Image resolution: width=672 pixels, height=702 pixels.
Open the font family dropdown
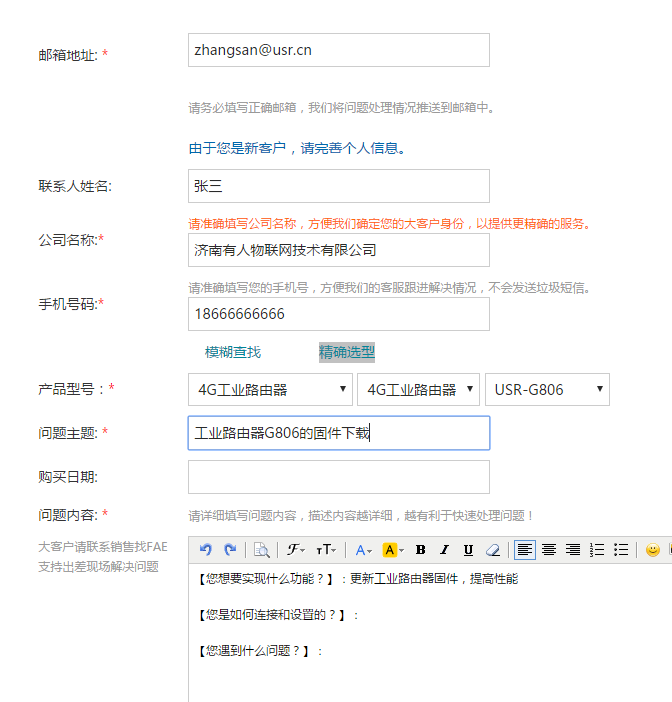296,550
